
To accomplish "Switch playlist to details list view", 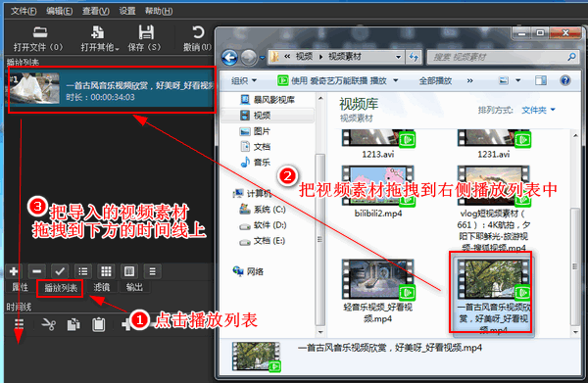I will (x=83, y=271).
